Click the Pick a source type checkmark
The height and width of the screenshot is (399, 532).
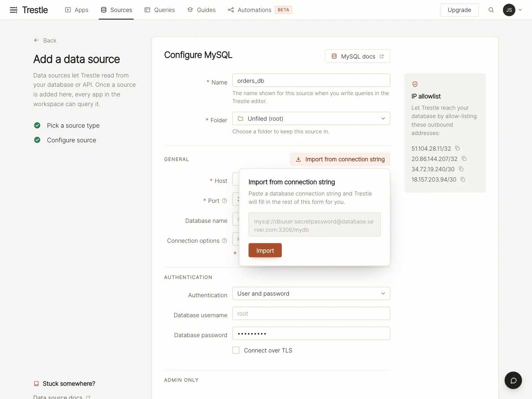[x=37, y=125]
